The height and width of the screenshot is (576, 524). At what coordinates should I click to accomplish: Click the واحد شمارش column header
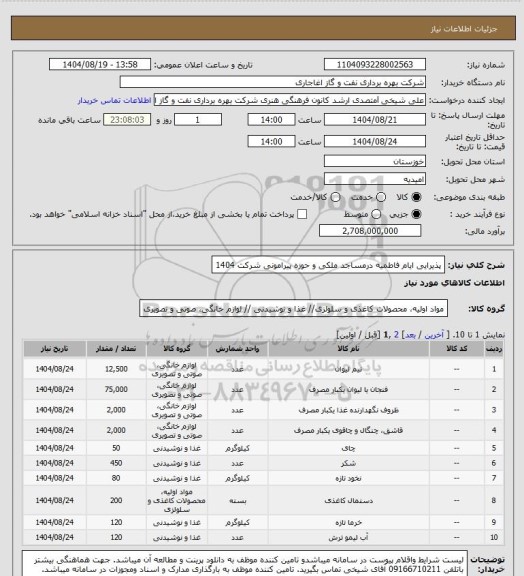coord(238,349)
